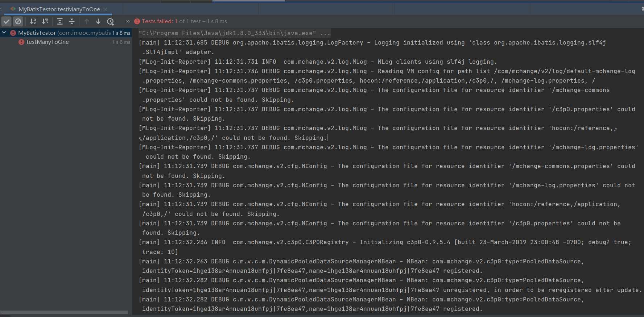Click the 'Logging initialized using' log line
644x317 pixels.
tap(372, 43)
